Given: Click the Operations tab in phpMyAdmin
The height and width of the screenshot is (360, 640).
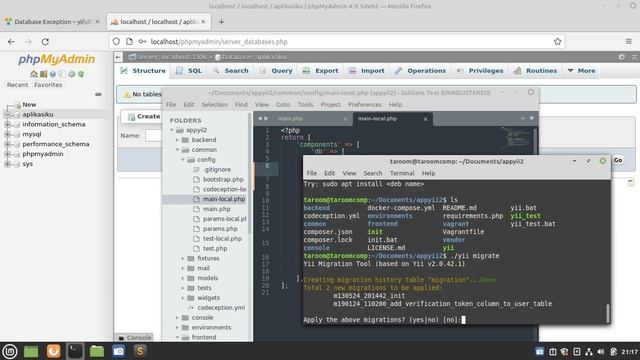Looking at the screenshot, I should coord(420,71).
